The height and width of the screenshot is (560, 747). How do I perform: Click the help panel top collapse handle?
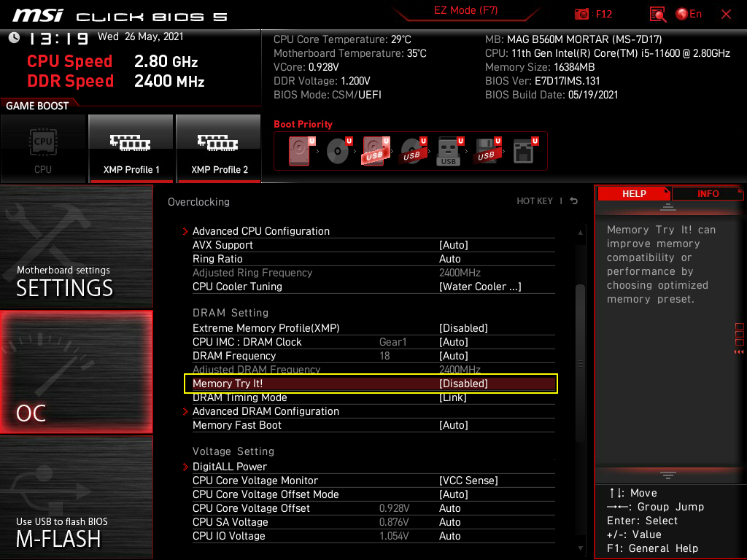point(668,206)
